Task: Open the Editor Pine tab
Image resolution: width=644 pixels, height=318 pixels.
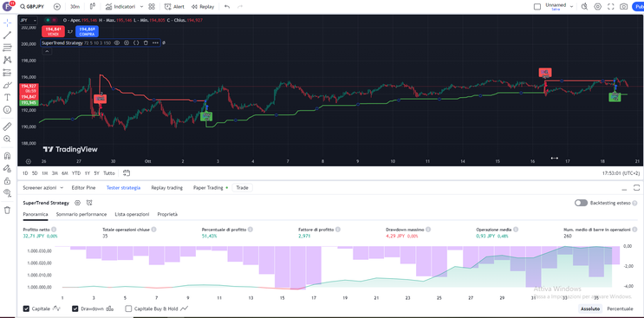Action: [83, 187]
